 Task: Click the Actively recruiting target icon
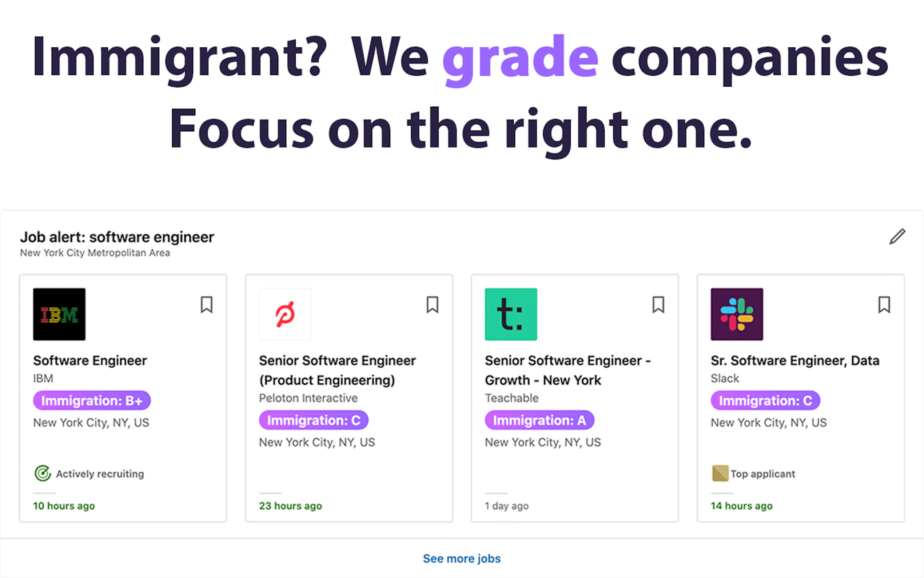(43, 473)
